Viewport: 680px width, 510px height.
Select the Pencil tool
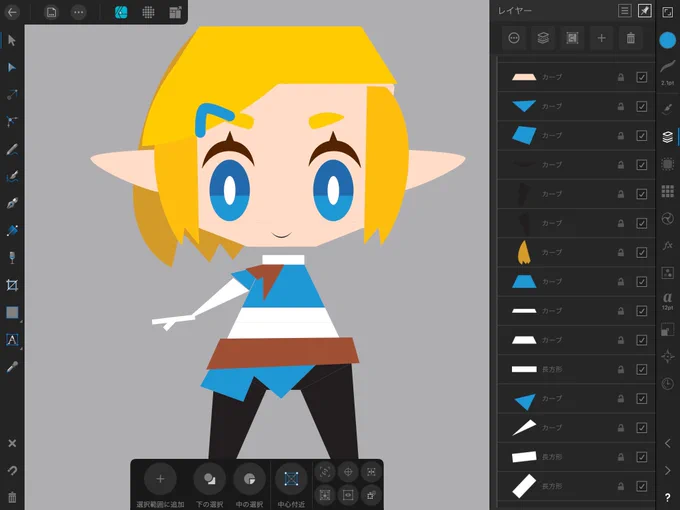click(12, 149)
